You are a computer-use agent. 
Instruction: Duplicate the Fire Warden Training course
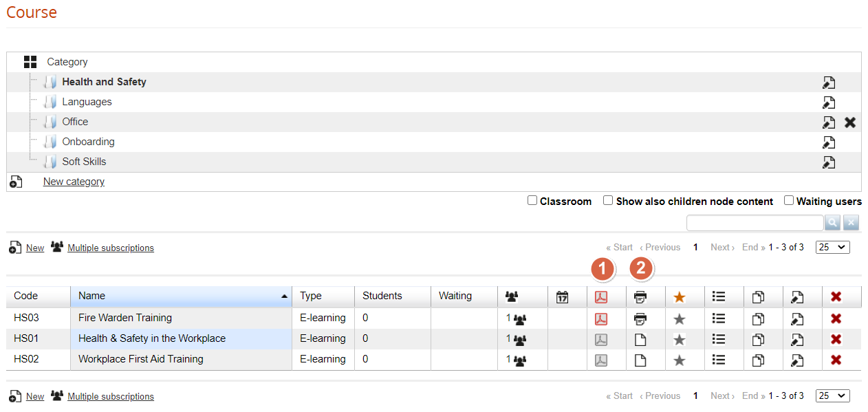pos(758,318)
